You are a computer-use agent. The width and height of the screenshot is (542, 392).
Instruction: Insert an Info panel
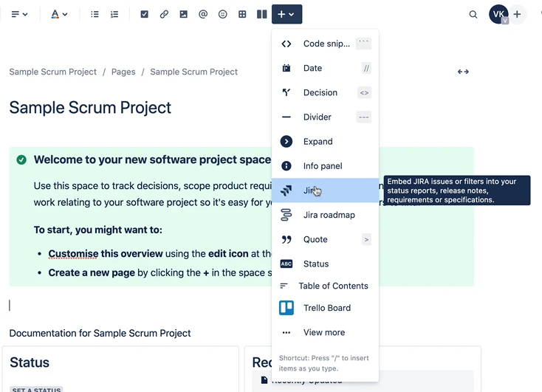pos(325,166)
